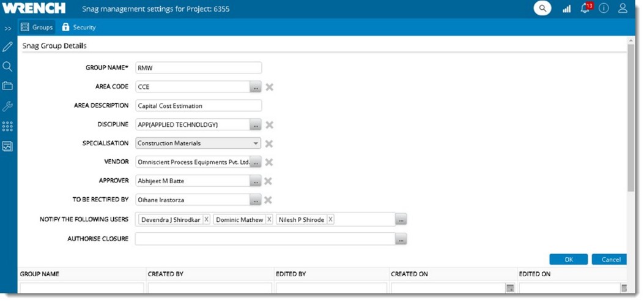Open the folder icon in sidebar
This screenshot has width=644, height=302.
(7, 86)
